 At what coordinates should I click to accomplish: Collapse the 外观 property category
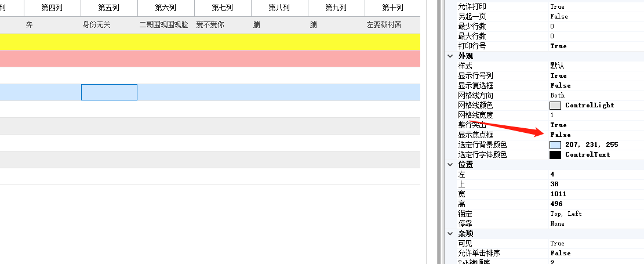(450, 56)
